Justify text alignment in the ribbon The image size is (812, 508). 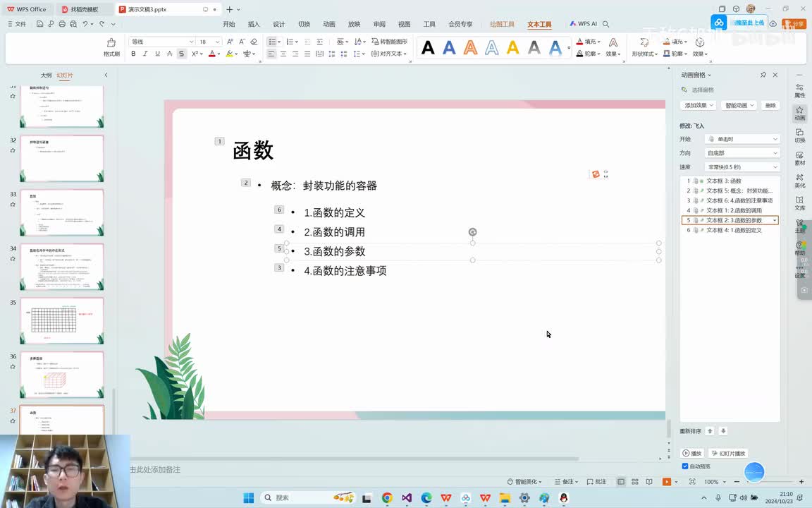(x=307, y=54)
